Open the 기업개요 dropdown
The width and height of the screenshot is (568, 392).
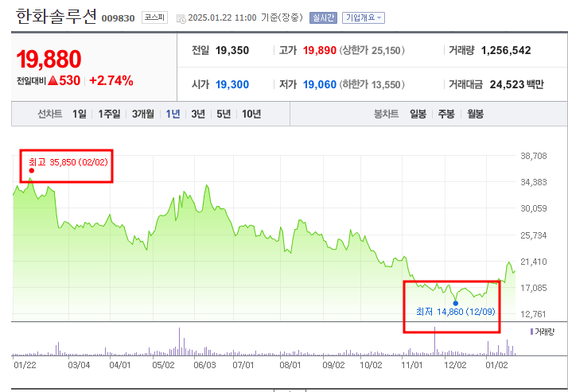click(x=364, y=17)
